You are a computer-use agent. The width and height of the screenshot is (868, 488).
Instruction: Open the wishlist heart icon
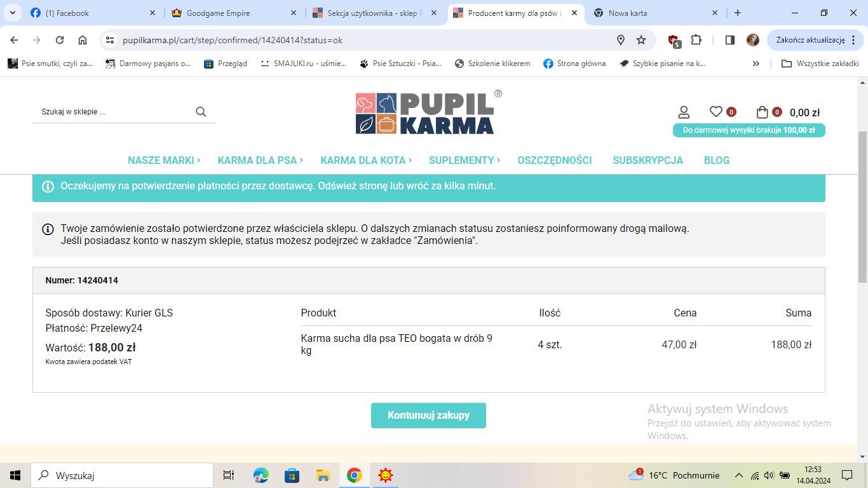[x=716, y=112]
